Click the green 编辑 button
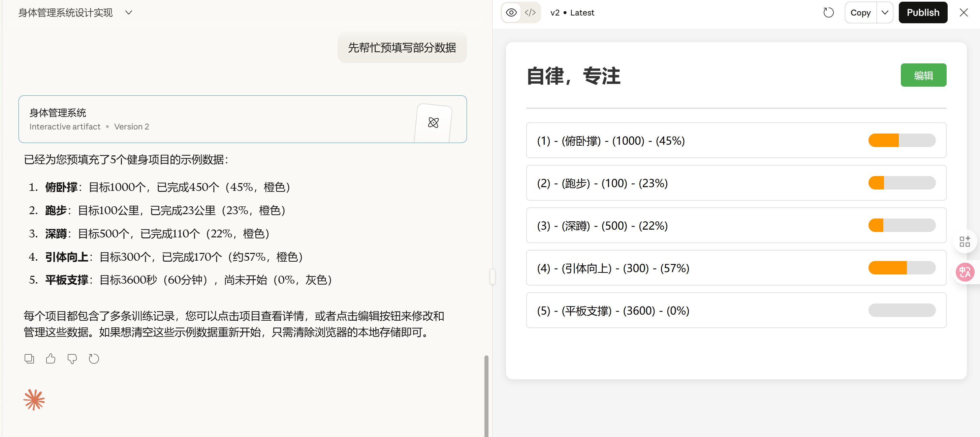 (x=923, y=76)
